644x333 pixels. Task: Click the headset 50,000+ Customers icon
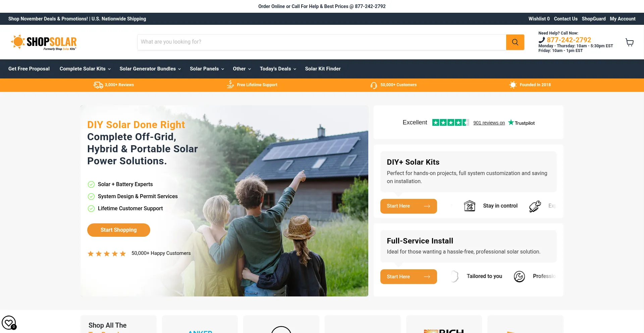[x=374, y=85]
